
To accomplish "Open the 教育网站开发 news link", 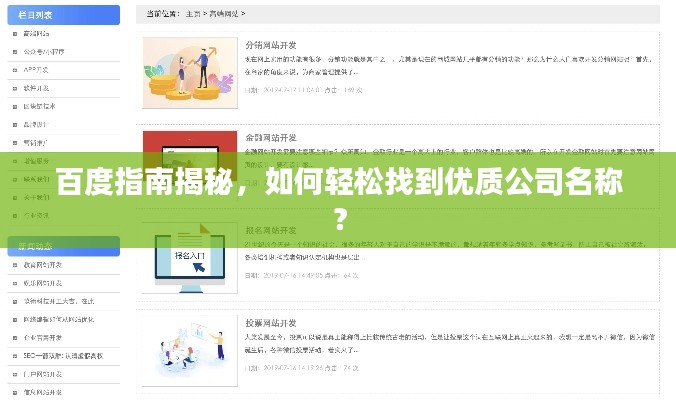I will tap(43, 265).
